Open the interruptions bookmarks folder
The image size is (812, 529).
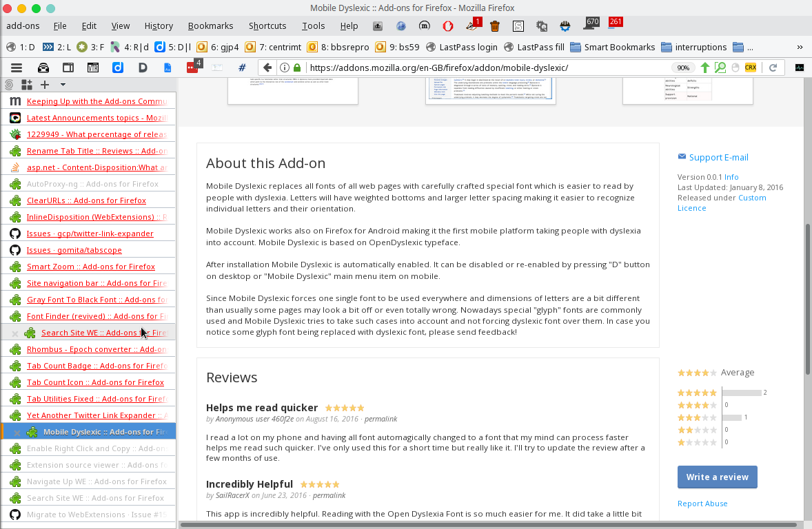[x=694, y=47]
